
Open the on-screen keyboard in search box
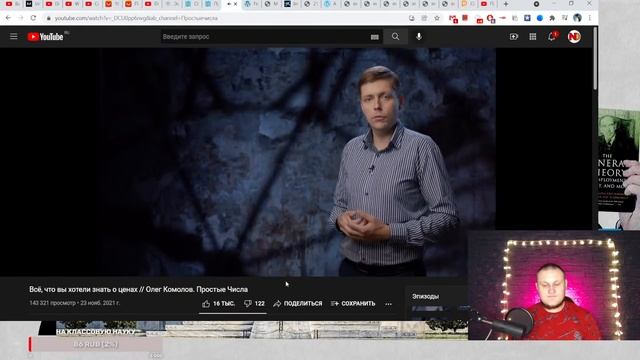point(374,37)
